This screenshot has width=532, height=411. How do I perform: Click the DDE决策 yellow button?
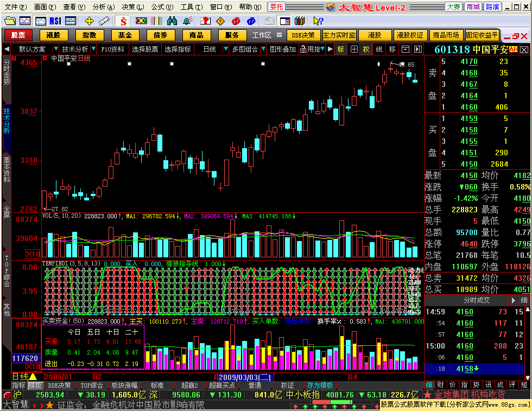[x=303, y=35]
